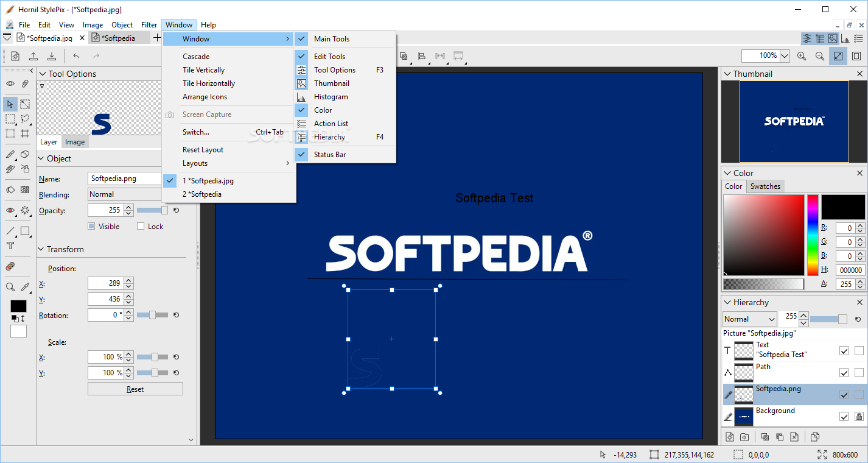
Task: Reset the Opacity value in Object options
Action: click(176, 210)
